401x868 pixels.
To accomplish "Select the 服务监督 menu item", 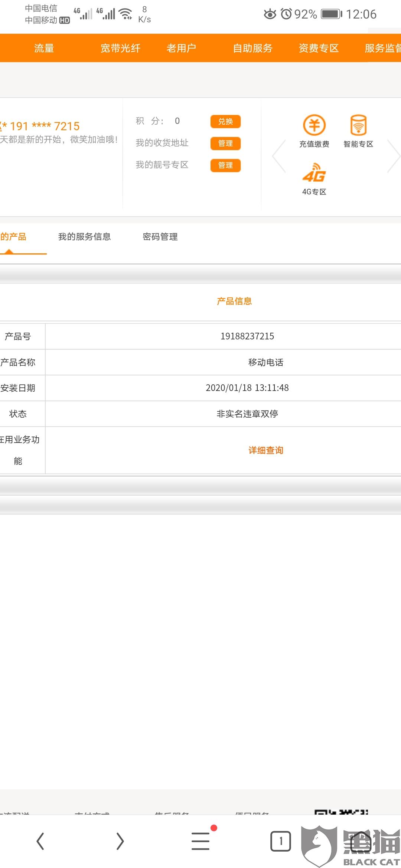I will [x=383, y=48].
